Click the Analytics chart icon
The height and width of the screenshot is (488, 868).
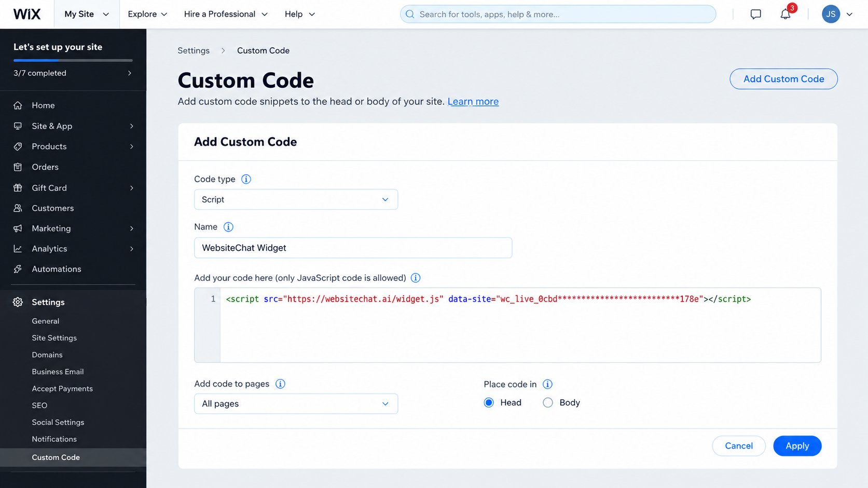(18, 249)
